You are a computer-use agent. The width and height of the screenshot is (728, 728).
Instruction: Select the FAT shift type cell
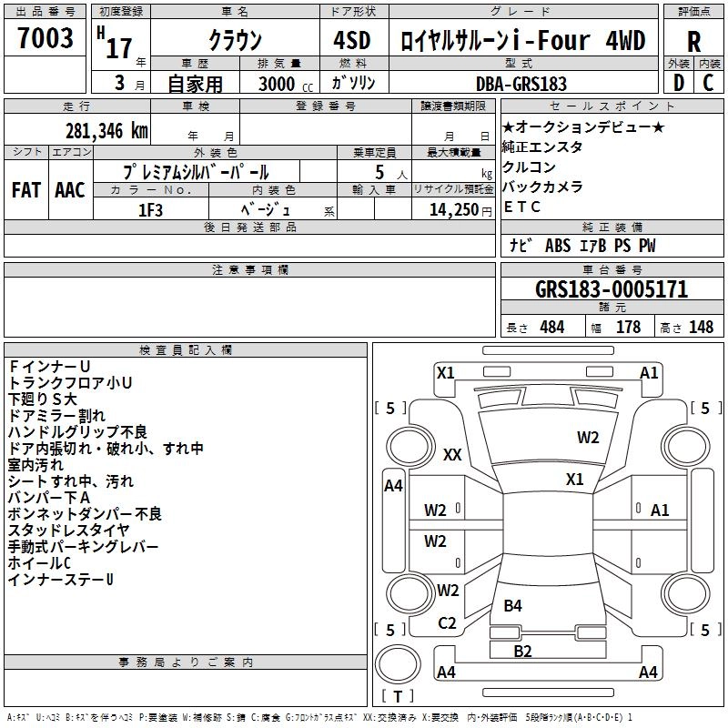[x=26, y=190]
